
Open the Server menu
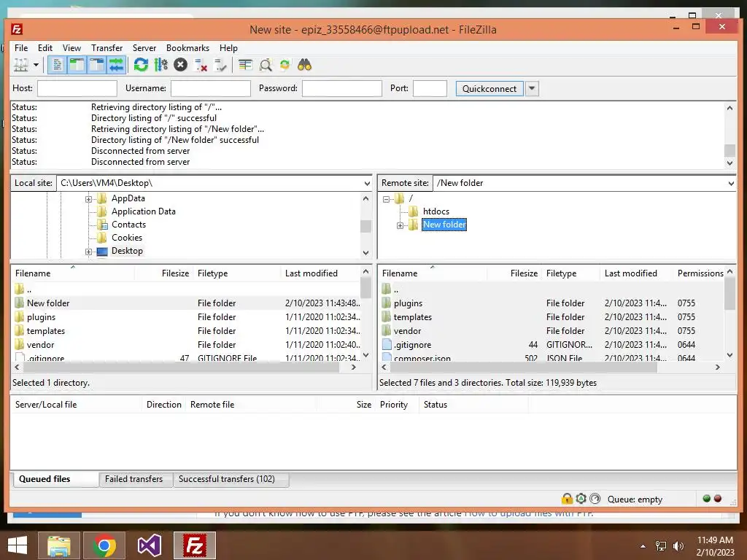(144, 48)
